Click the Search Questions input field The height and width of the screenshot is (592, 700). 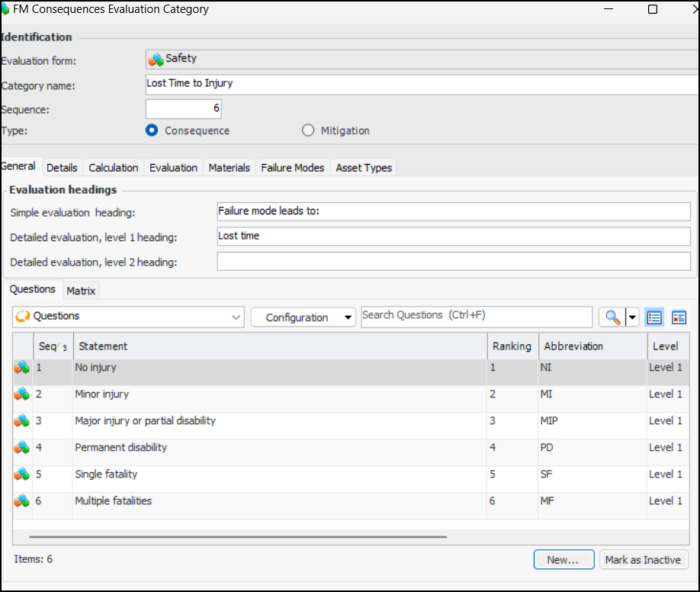[476, 316]
